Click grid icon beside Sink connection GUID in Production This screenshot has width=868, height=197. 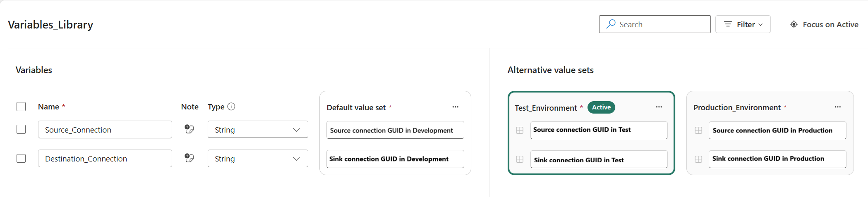click(698, 159)
